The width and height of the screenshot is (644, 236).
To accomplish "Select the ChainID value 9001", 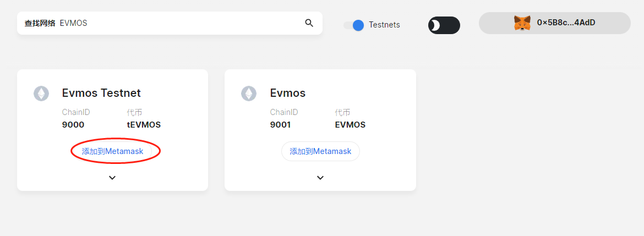I will click(x=280, y=125).
